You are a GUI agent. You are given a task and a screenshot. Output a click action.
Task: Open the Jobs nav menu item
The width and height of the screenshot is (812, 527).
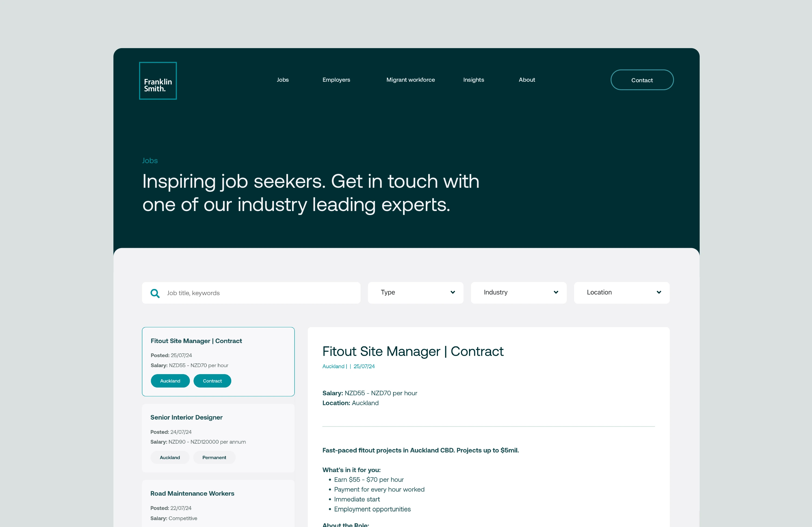tap(283, 80)
